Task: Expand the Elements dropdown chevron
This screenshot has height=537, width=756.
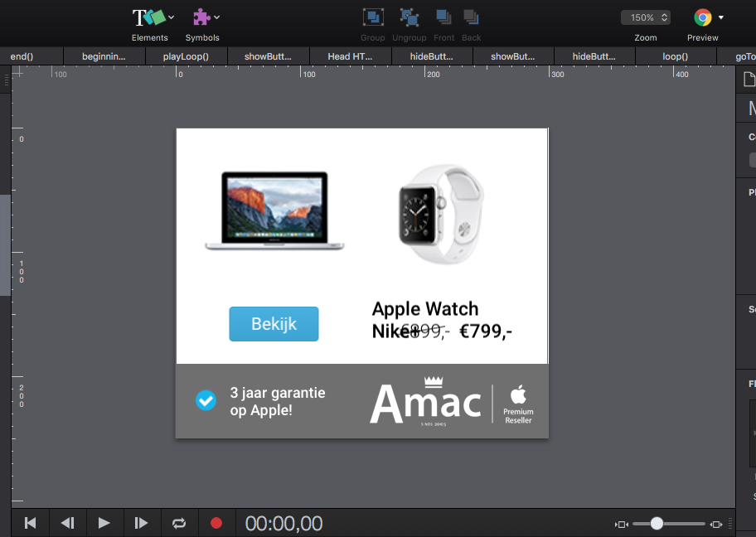Action: [171, 17]
